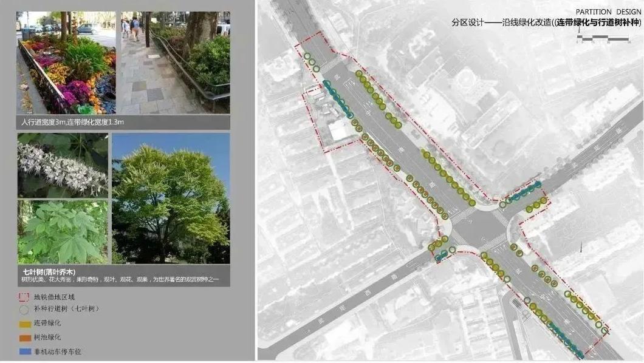Click the sidewalk with railing photo
This screenshot has height=363, width=644.
(176, 63)
